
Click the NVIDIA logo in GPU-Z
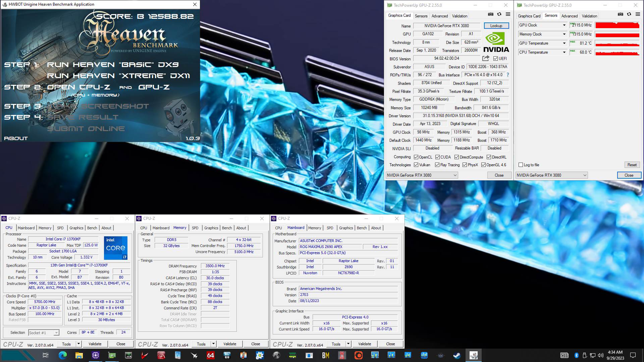pos(496,42)
